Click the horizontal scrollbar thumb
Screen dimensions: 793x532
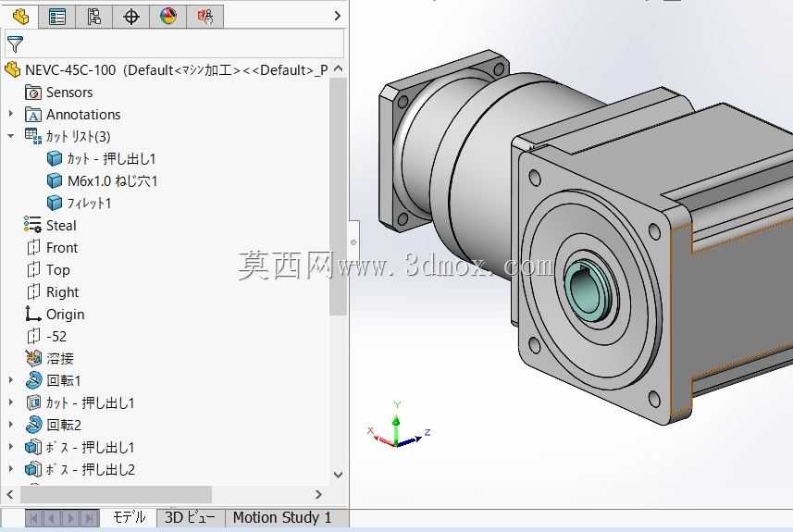pos(116,494)
